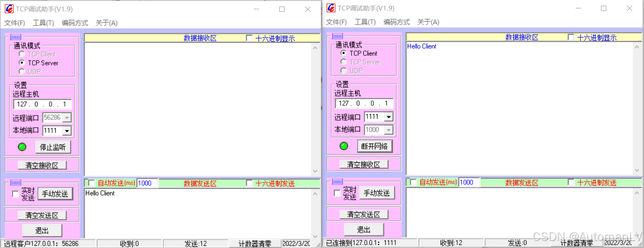
Task: Click the app logo icon in left window title bar
Action: pos(9,9)
